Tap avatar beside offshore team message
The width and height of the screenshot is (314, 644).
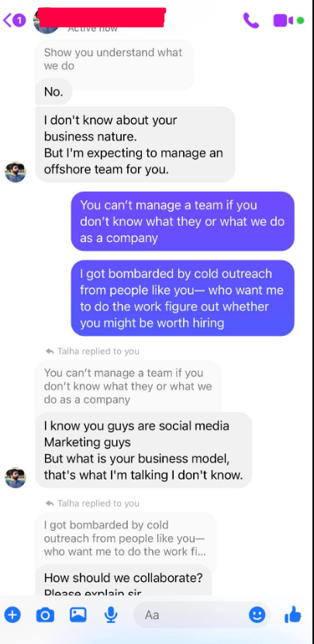16,172
